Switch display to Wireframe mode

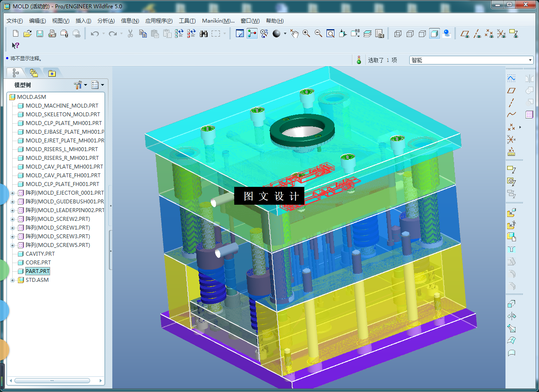click(x=398, y=34)
